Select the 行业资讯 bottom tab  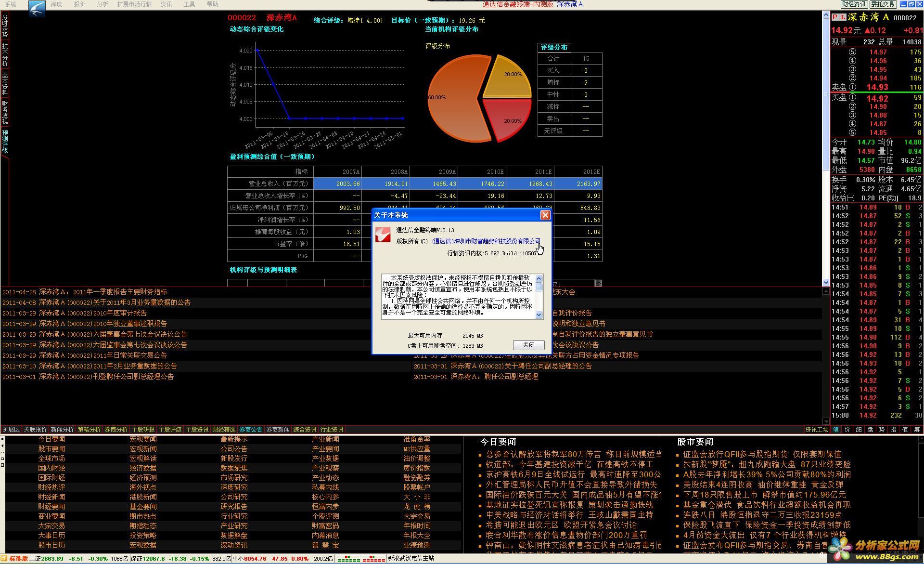332,430
